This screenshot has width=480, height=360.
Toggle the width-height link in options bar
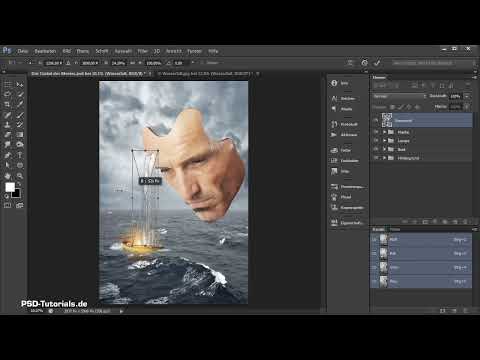[x=133, y=63]
